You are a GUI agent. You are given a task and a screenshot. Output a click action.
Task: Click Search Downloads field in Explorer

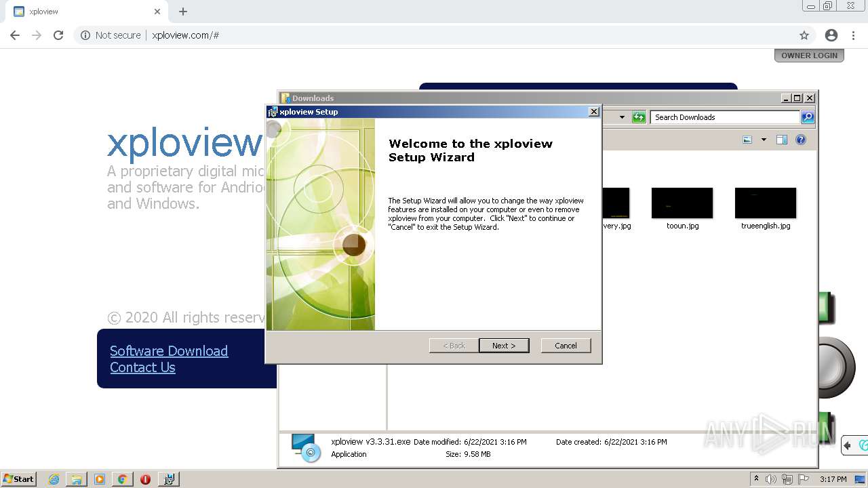pyautogui.click(x=725, y=117)
